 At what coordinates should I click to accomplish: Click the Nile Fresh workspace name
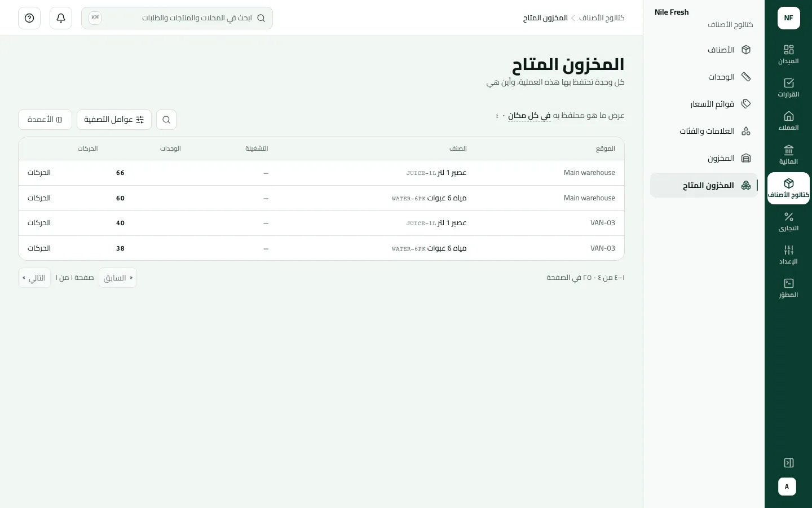672,12
